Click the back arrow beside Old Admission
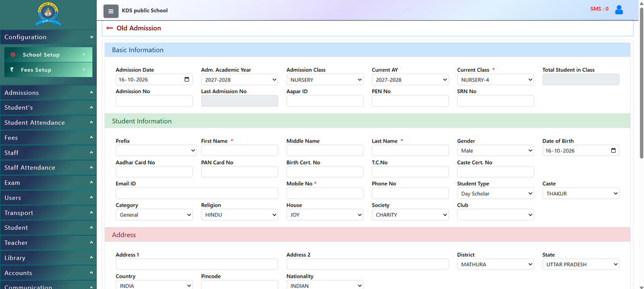Screen dimensions: 644x289 [109, 28]
